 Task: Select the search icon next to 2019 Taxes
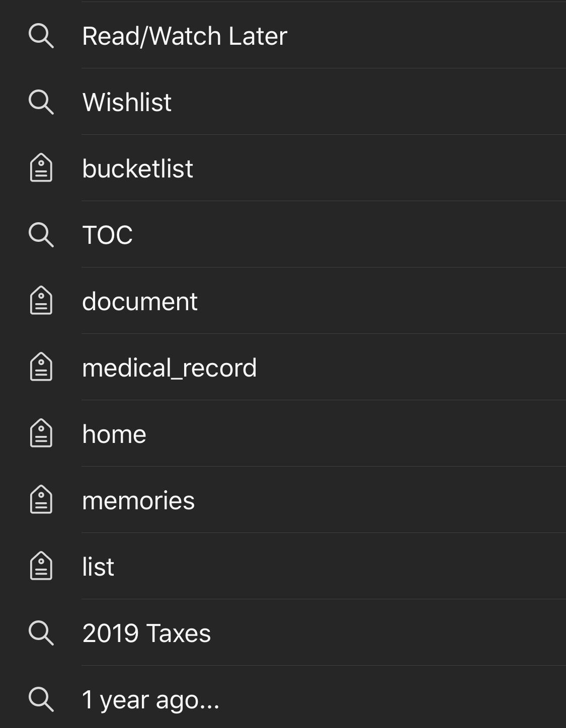[41, 632]
